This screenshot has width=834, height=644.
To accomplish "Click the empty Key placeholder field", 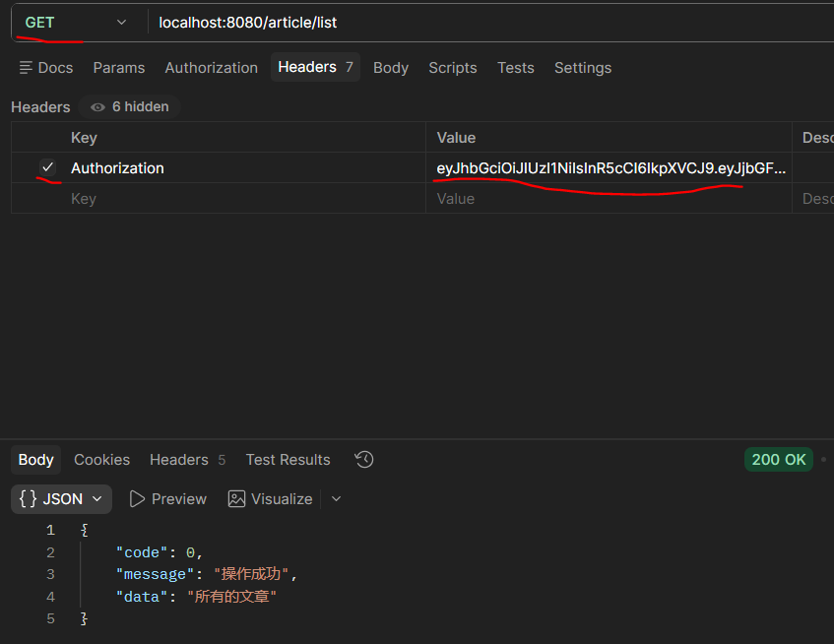I will (x=247, y=198).
